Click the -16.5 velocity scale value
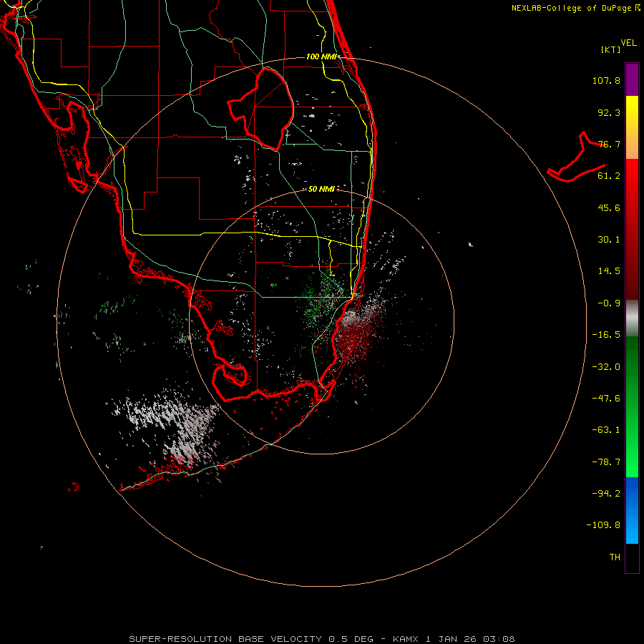The image size is (644, 644). (606, 335)
